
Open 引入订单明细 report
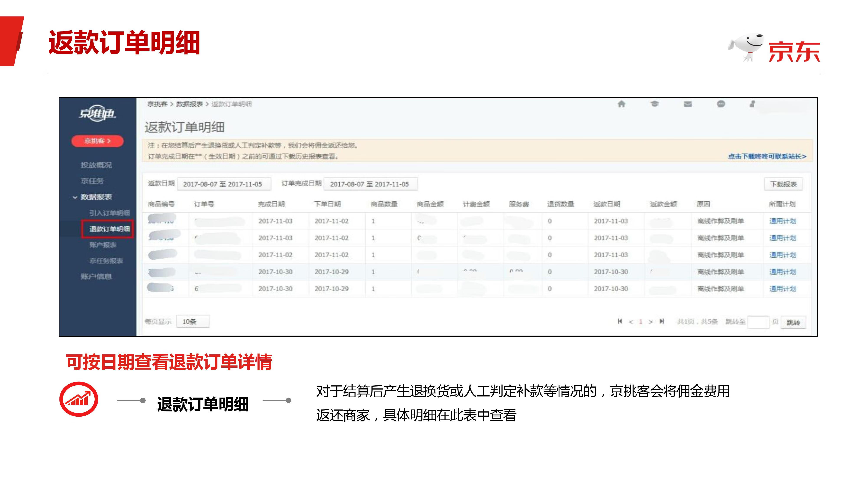click(110, 213)
